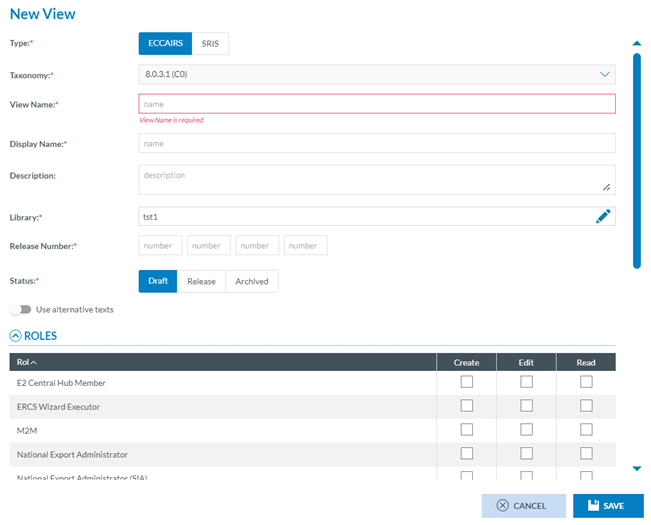Open the Taxonomy dropdown

tap(376, 74)
